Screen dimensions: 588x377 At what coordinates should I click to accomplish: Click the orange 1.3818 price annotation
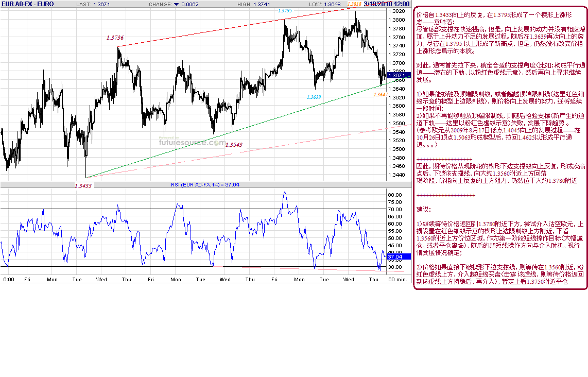[354, 4]
